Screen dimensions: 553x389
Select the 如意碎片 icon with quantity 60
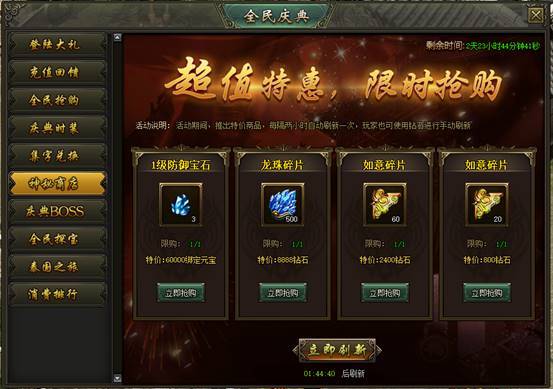click(384, 205)
